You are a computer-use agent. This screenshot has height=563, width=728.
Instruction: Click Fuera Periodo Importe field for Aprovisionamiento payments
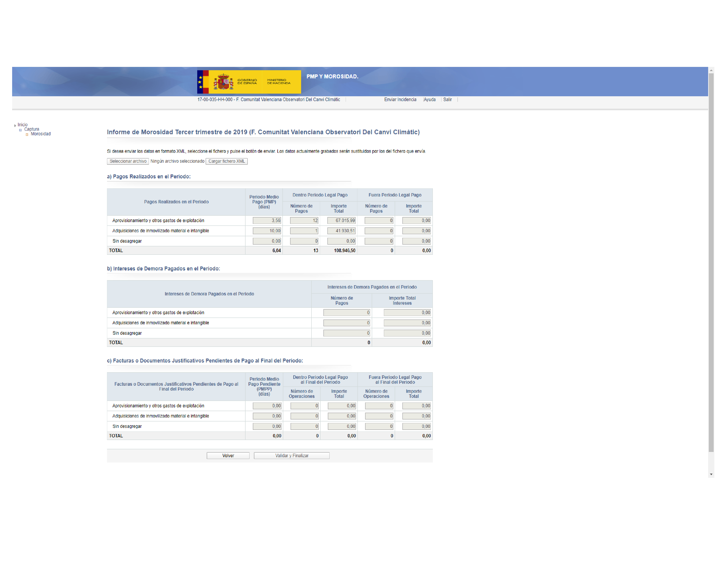coord(416,221)
